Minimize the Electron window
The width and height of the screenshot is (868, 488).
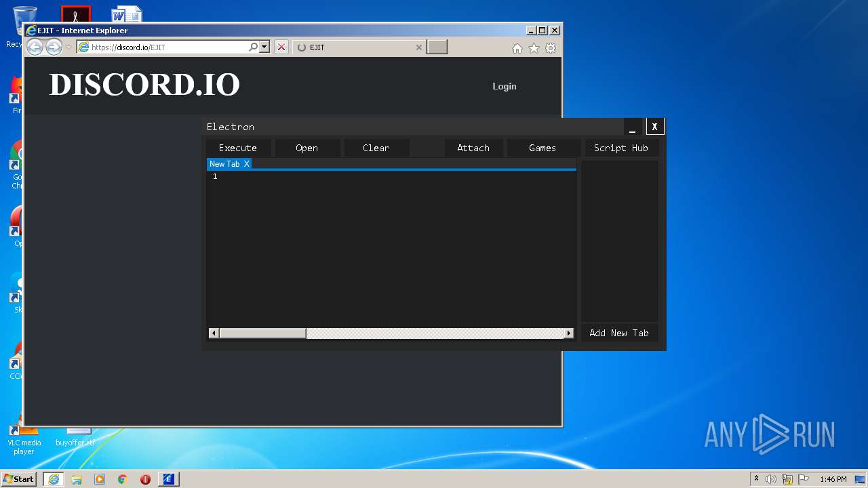[633, 127]
